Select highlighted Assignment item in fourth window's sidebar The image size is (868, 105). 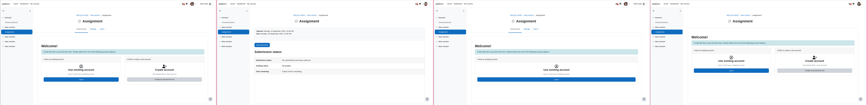point(667,32)
